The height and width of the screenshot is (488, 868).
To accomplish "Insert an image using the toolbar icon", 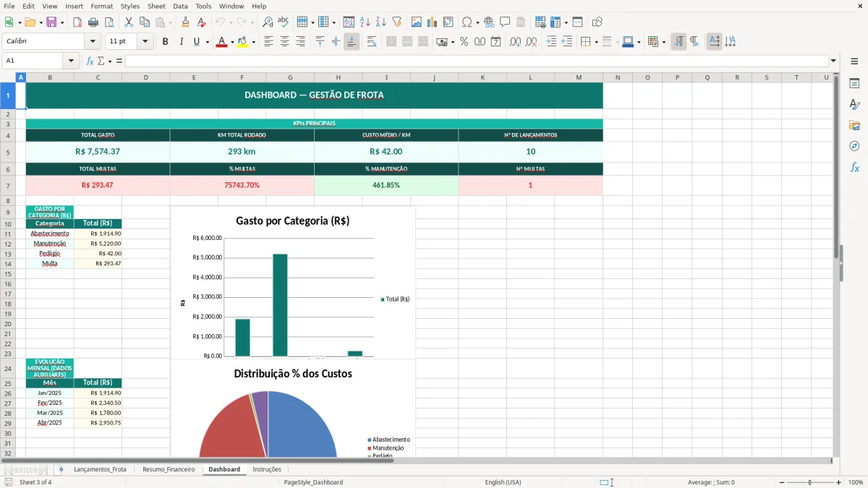I will [417, 22].
